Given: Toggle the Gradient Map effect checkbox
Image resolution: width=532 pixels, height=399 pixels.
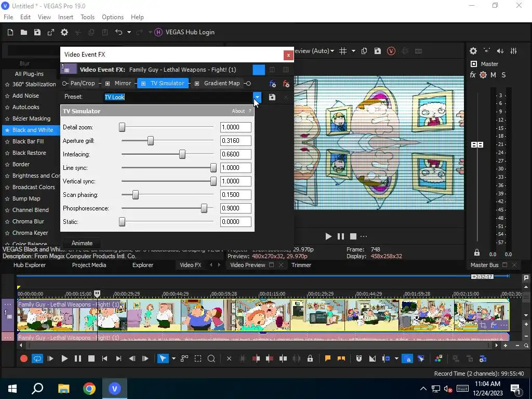Looking at the screenshot, I should (197, 84).
